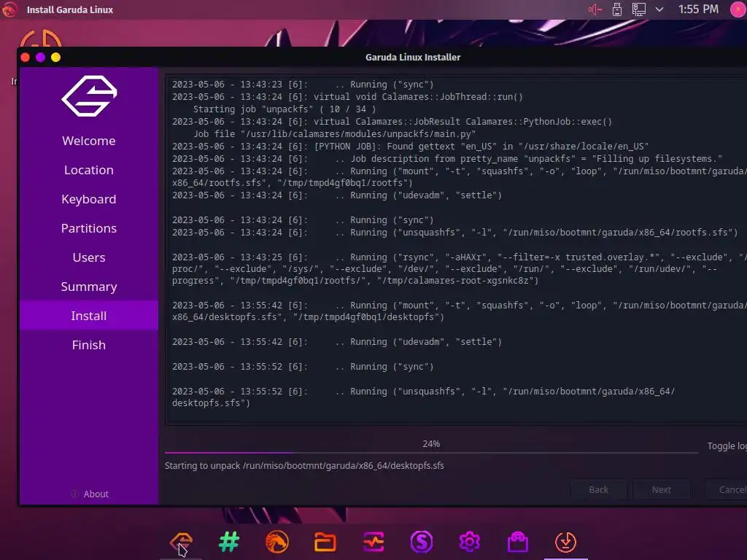Open the settings gear dock icon

pyautogui.click(x=469, y=542)
